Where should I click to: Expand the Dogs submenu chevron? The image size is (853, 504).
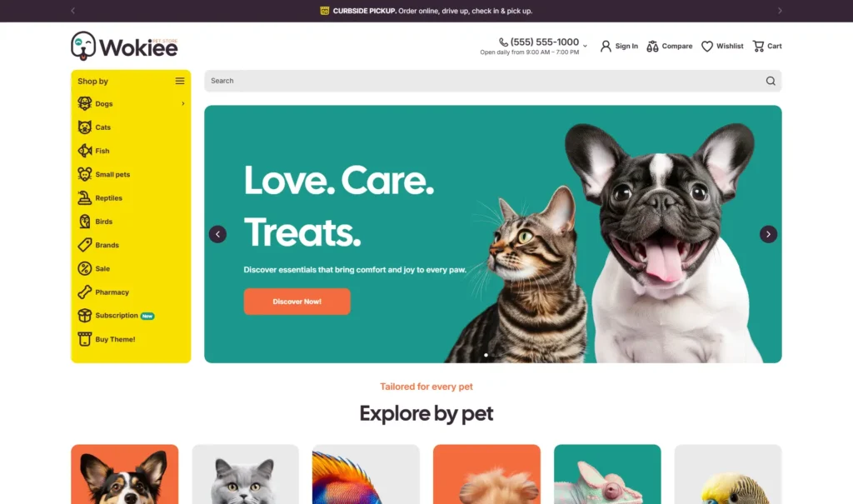point(182,103)
